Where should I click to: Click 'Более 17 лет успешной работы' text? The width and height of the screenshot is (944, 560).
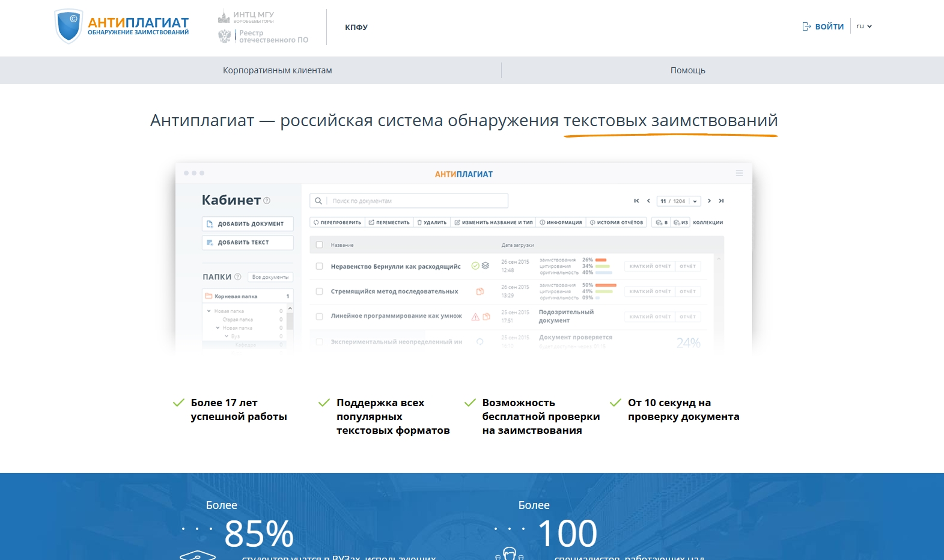[239, 410]
